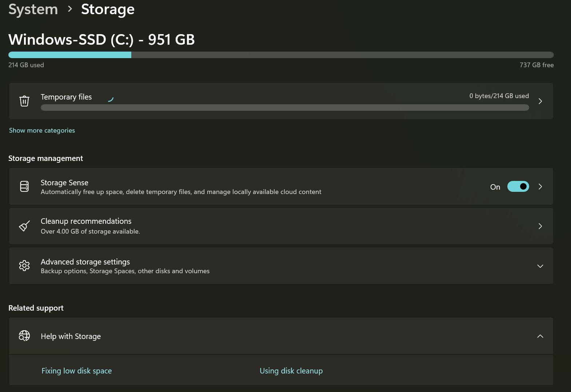
Task: Click 'Backup options, Storage Spaces, other disks' description
Action: click(x=125, y=271)
